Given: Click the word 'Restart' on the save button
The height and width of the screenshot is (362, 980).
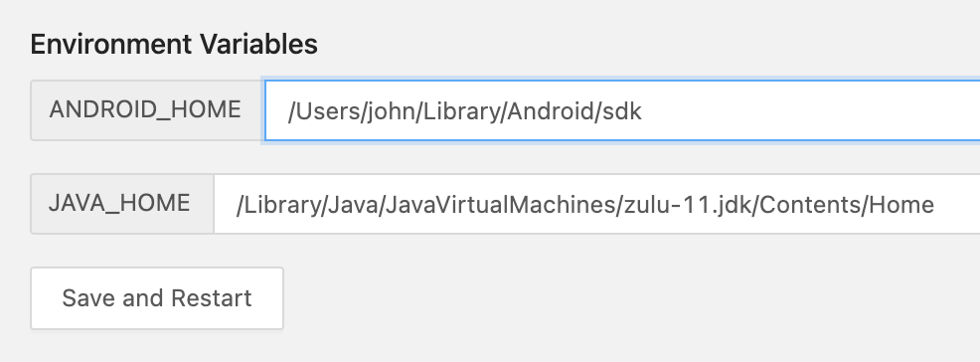Looking at the screenshot, I should [212, 298].
